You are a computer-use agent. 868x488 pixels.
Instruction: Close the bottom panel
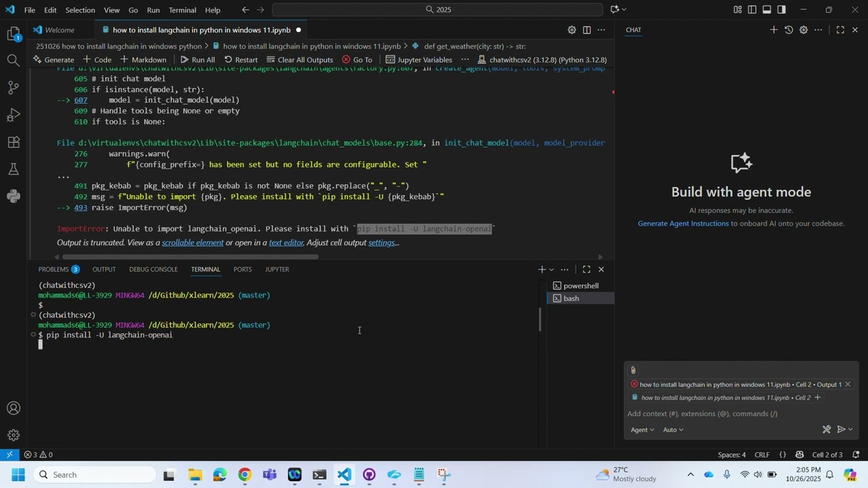pos(601,269)
